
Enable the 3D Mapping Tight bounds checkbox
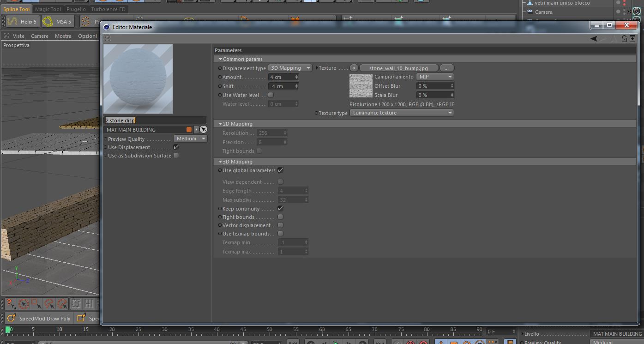(x=280, y=217)
